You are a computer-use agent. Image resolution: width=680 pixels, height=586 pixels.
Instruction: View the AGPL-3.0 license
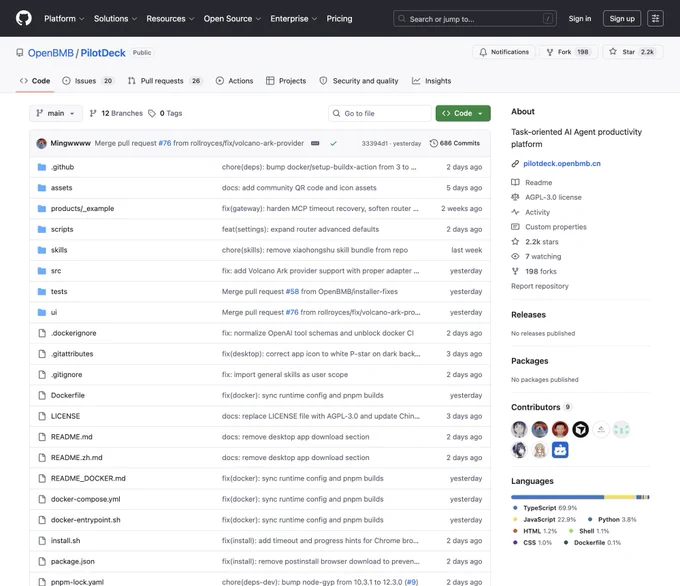tap(553, 197)
